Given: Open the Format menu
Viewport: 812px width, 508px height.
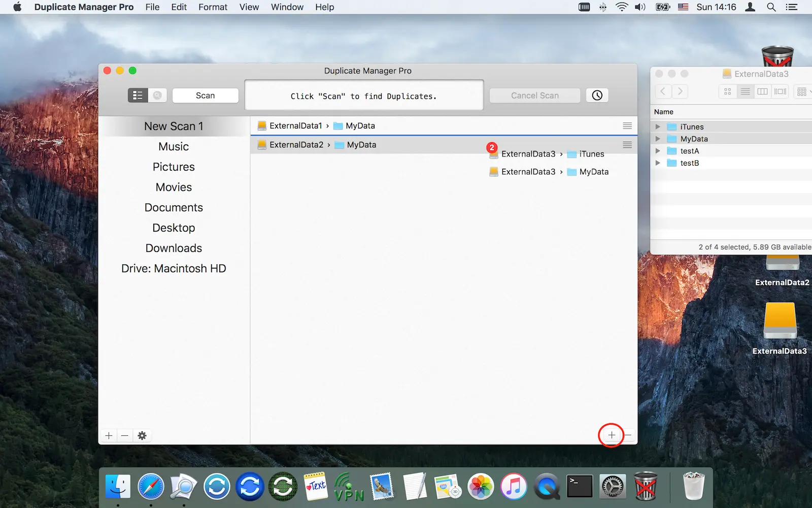Looking at the screenshot, I should pyautogui.click(x=213, y=7).
